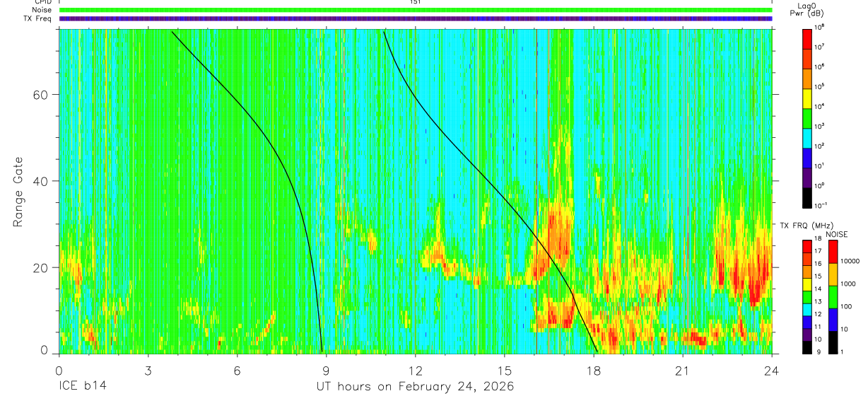
Task: Click the 10^4 label on Lag0 colorbar
Action: [820, 106]
